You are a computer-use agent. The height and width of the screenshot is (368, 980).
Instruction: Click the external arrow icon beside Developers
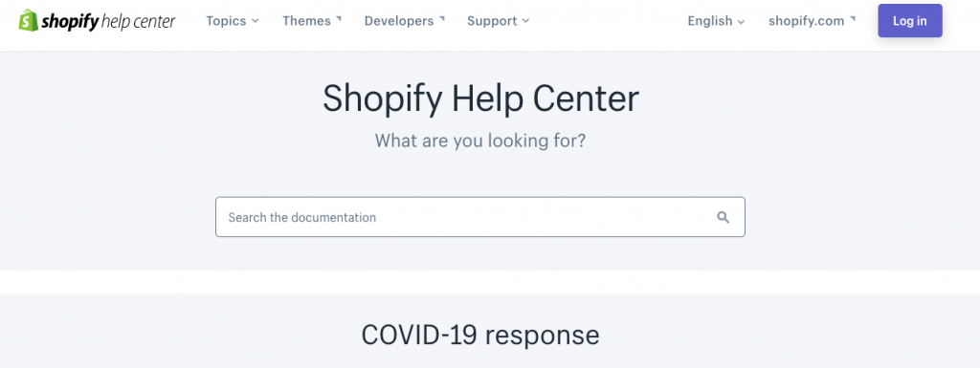pos(442,19)
